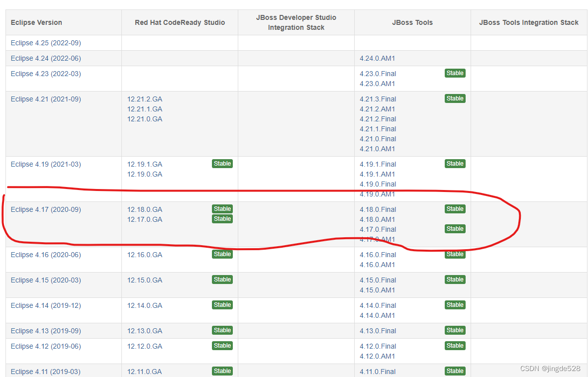The image size is (588, 377).
Task: Open CodeReady Studio 12.13.0.GA
Action: pyautogui.click(x=145, y=331)
